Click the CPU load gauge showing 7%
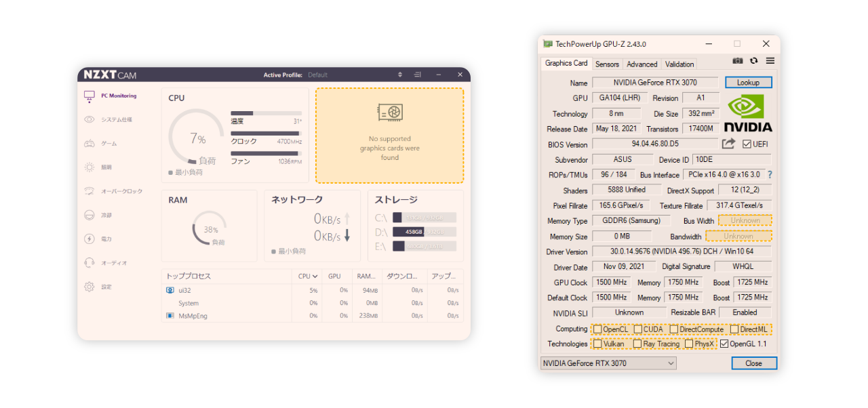This screenshot has height=408, width=868. (199, 138)
